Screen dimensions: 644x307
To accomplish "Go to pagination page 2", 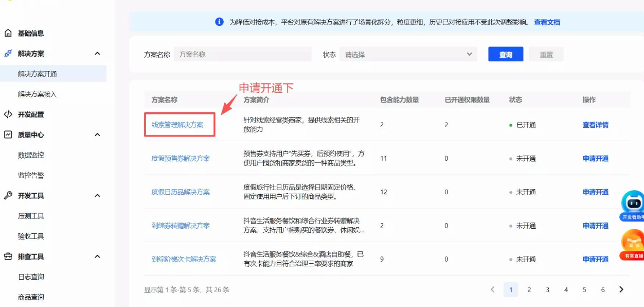I will tap(529, 290).
